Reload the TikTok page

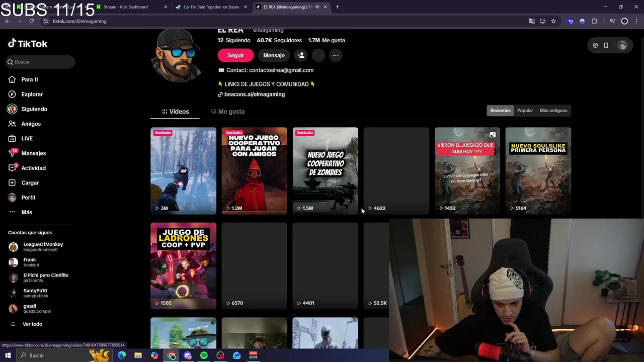click(31, 21)
